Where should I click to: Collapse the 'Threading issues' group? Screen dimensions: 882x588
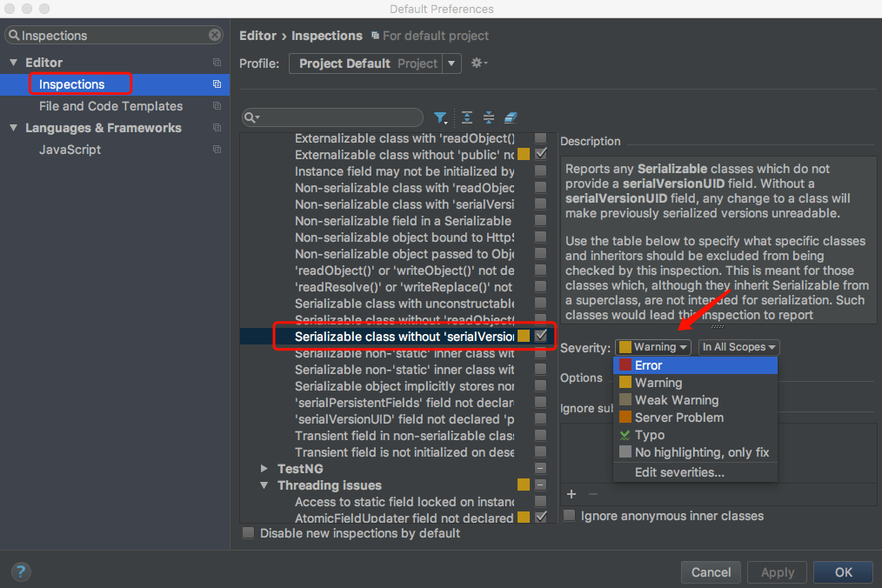[x=265, y=485]
